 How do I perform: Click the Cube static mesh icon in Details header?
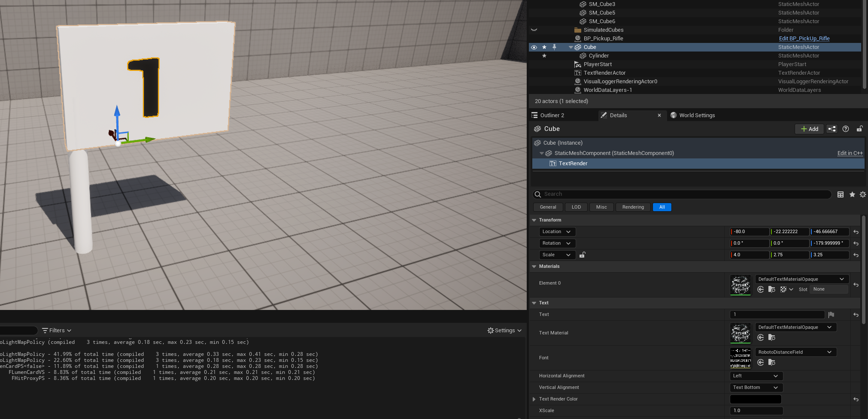[537, 129]
